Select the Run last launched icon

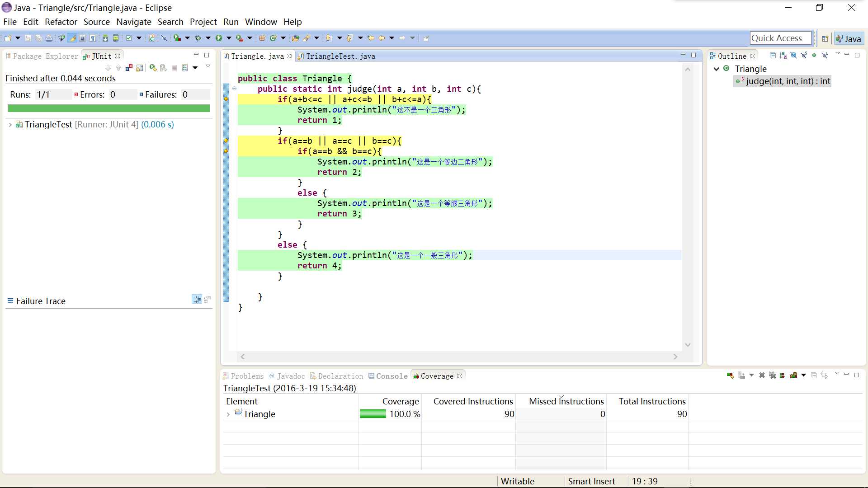click(219, 38)
